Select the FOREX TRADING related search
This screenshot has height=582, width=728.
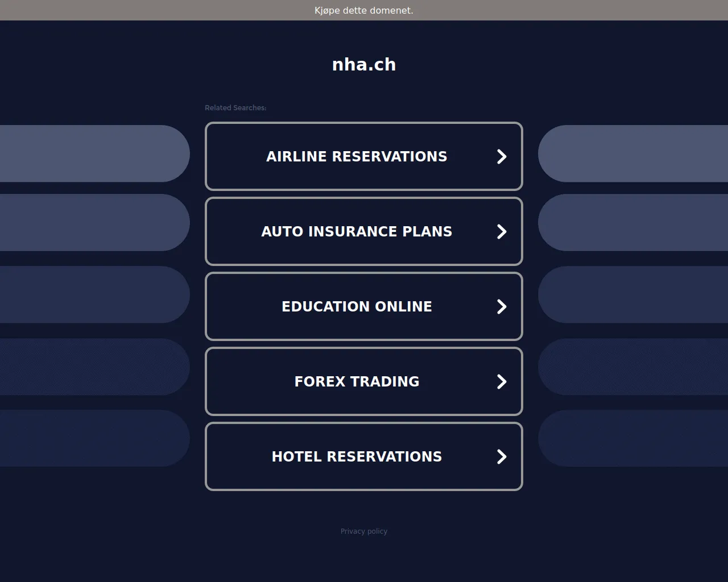coord(357,381)
